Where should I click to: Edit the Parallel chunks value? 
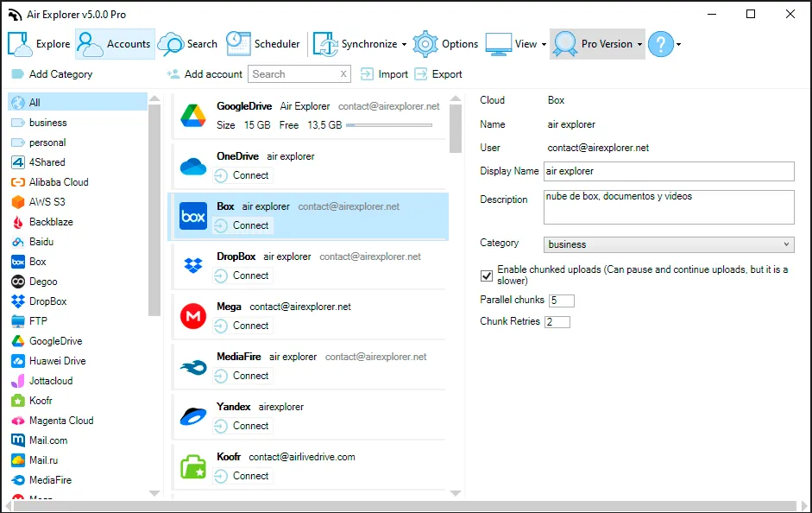coord(562,301)
